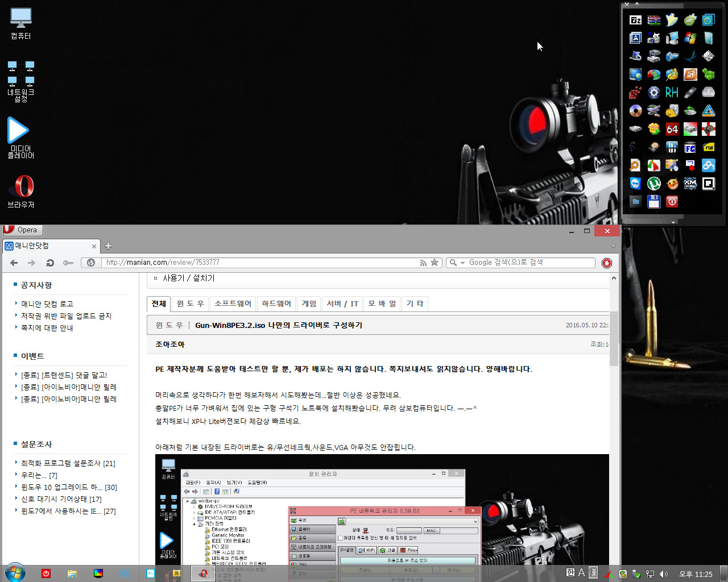The height and width of the screenshot is (582, 728).
Task: Launch TeamViewer from the launcher panel
Action: coord(635,184)
